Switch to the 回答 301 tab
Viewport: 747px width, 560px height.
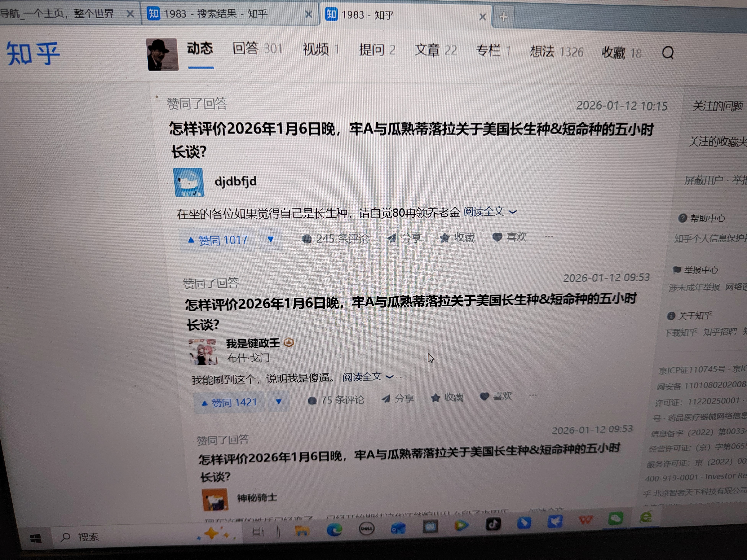coord(257,49)
